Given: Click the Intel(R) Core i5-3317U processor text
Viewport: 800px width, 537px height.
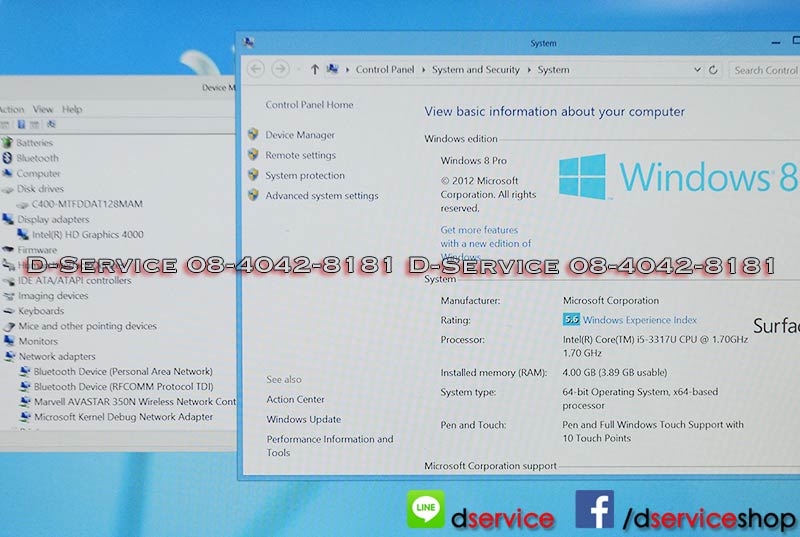Looking at the screenshot, I should pos(655,346).
